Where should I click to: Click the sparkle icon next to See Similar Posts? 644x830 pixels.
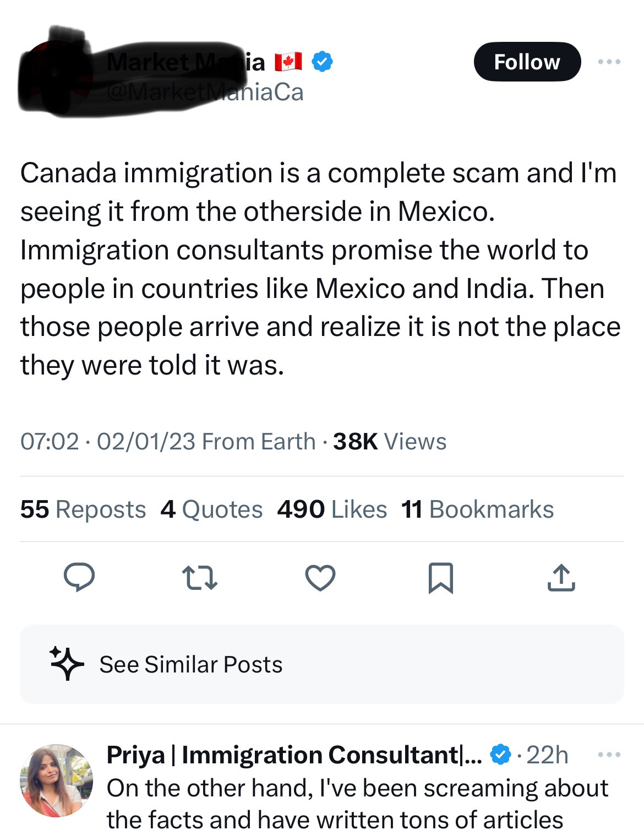66,665
